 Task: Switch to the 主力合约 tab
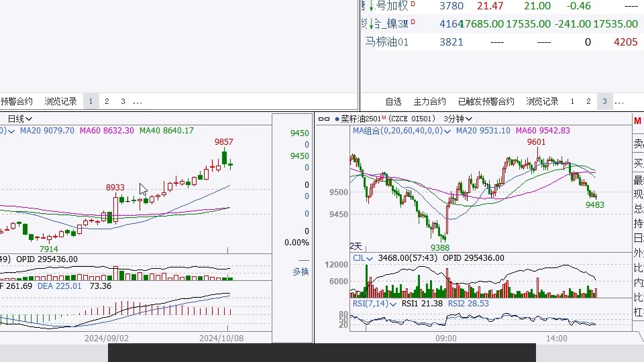coord(429,102)
